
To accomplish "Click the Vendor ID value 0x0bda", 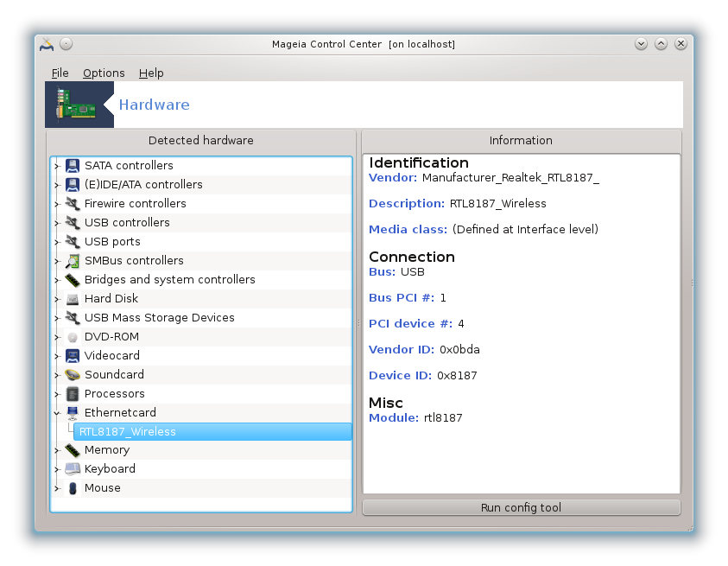I will (459, 349).
